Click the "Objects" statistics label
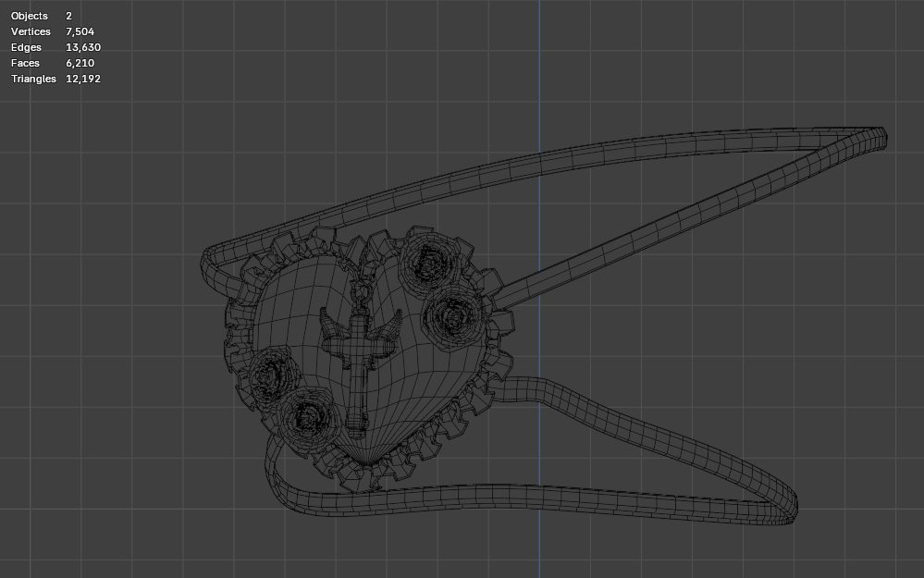This screenshot has width=924, height=578. coord(29,16)
